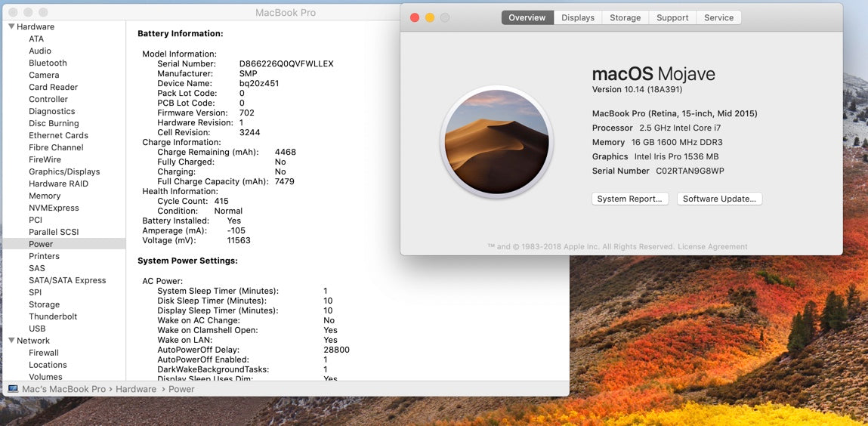Select the Support tab
This screenshot has width=868, height=426.
click(x=672, y=17)
